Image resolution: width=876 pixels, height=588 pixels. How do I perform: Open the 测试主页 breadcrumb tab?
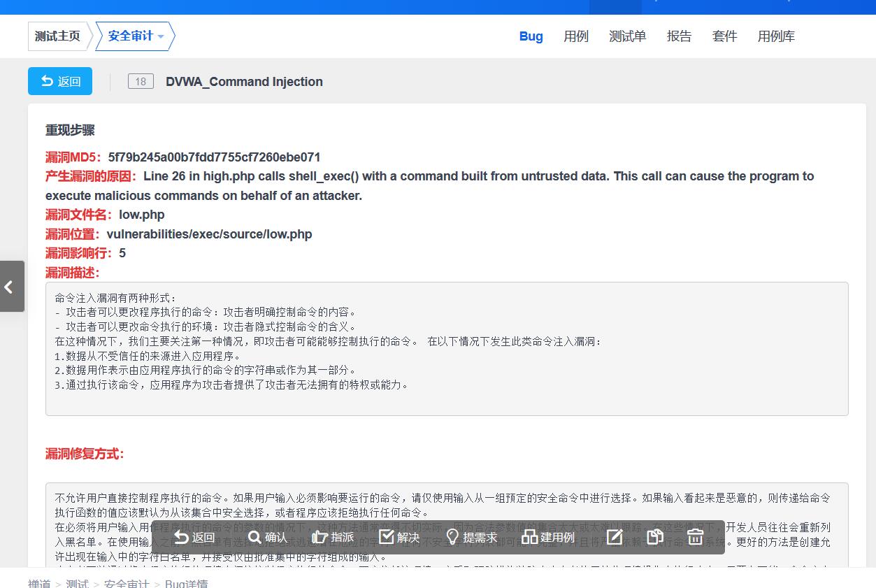coord(58,36)
